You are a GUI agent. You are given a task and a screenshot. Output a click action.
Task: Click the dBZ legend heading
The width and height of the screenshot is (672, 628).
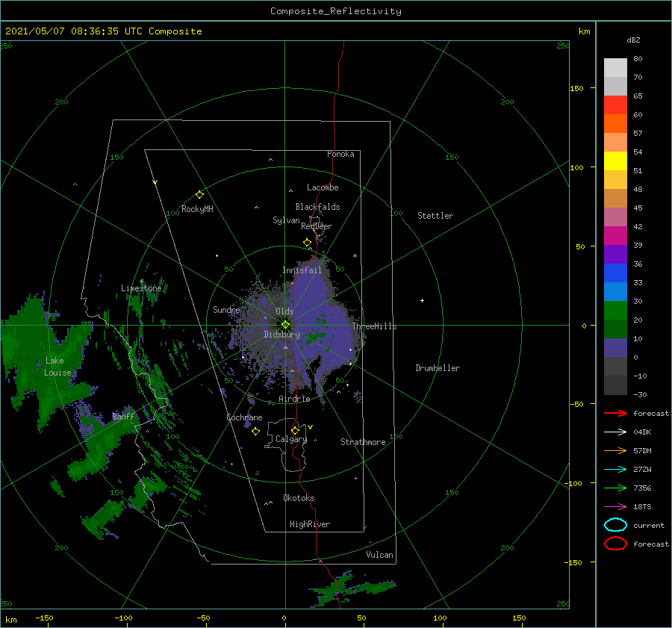tap(633, 40)
